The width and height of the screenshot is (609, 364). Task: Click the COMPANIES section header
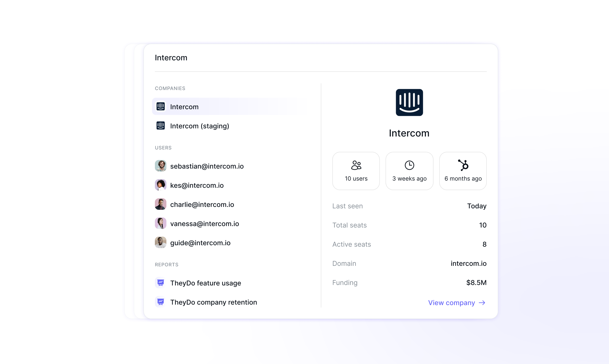pos(170,88)
